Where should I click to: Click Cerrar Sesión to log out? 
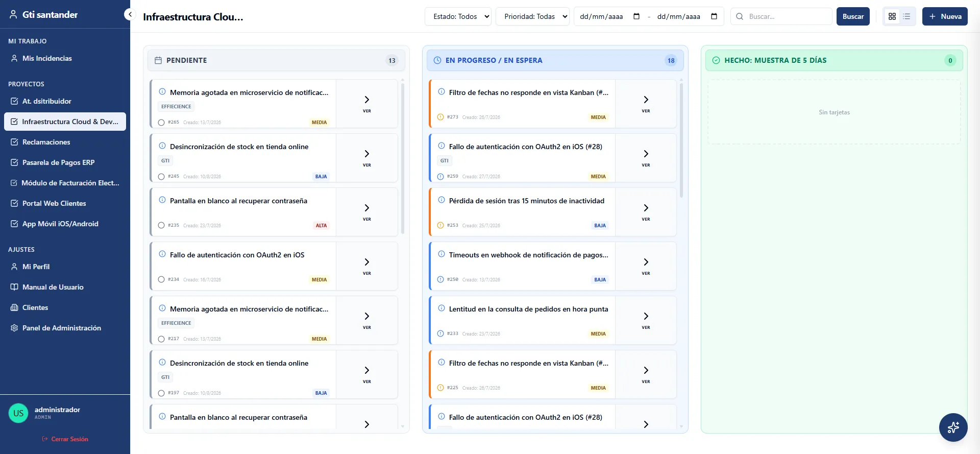pyautogui.click(x=65, y=439)
